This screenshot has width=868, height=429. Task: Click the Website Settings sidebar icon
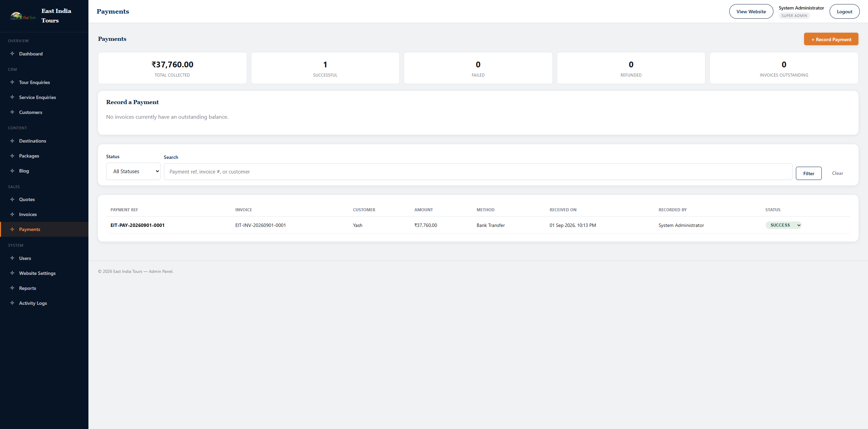[x=12, y=273]
